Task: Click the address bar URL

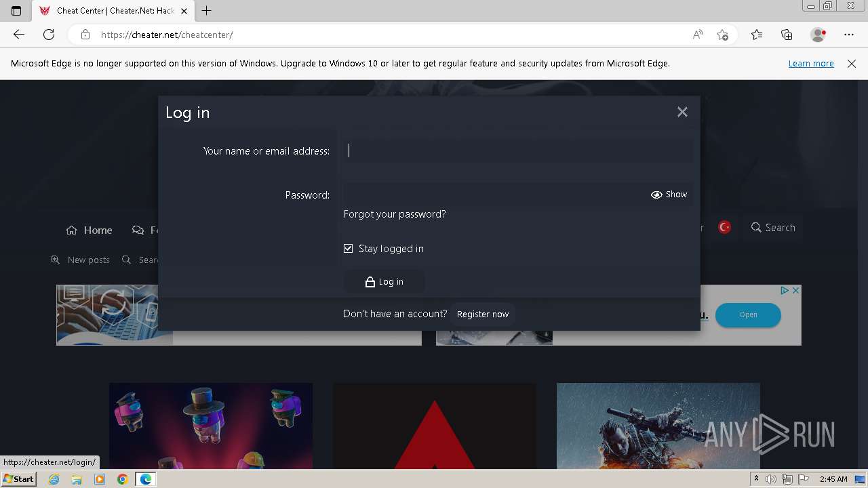Action: pyautogui.click(x=167, y=35)
